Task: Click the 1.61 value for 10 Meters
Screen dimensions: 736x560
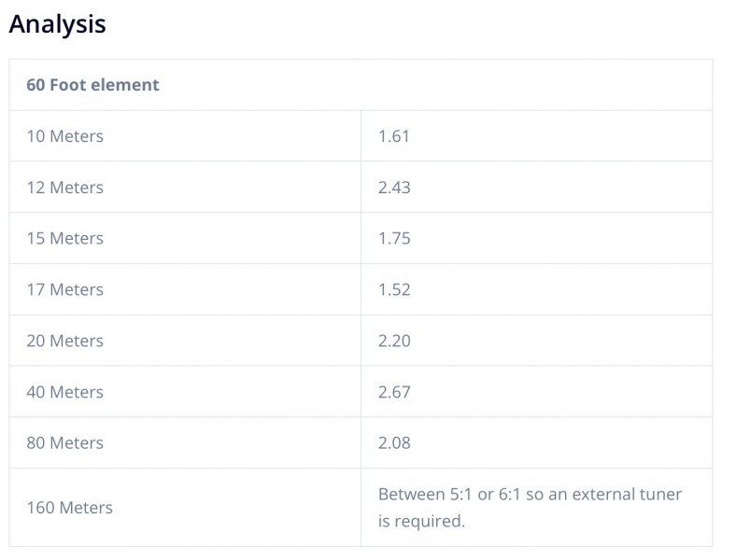Action: pyautogui.click(x=394, y=136)
